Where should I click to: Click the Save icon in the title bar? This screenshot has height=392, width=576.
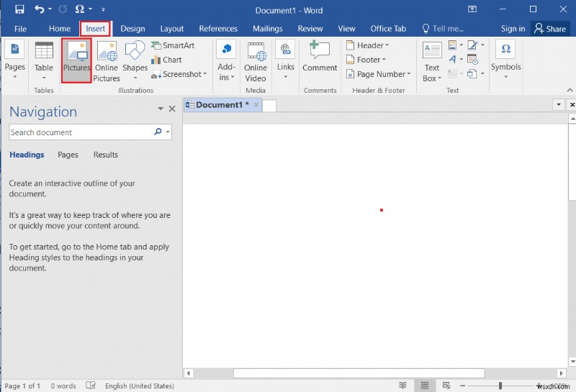[x=19, y=10]
